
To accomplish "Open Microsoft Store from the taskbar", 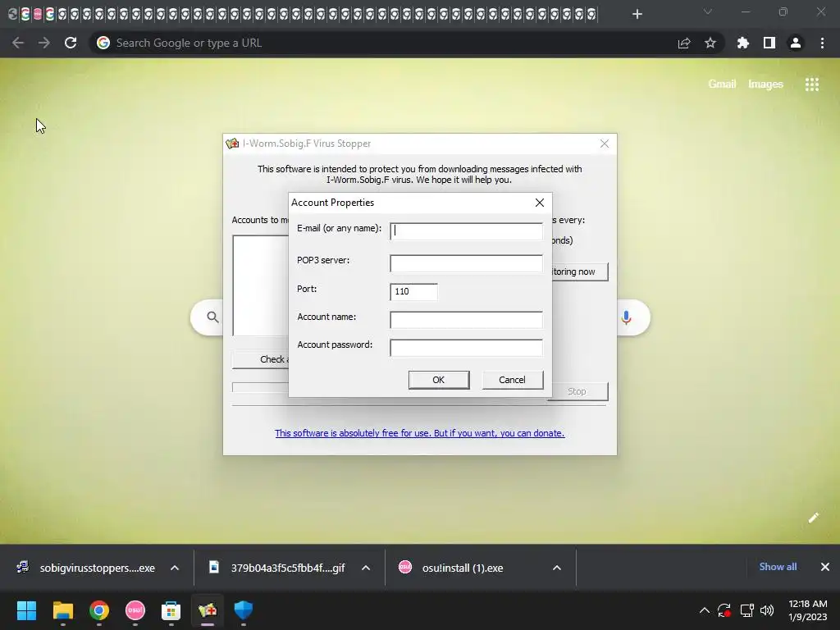I will click(171, 610).
